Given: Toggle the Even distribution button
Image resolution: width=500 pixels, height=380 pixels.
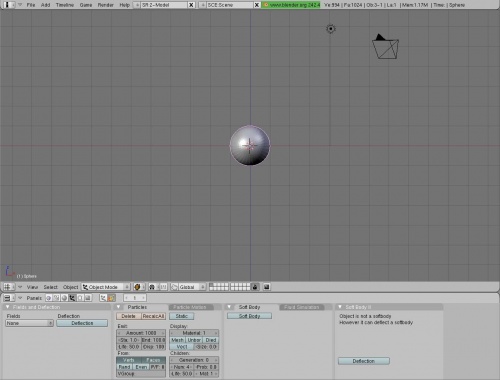Looking at the screenshot, I should (141, 367).
